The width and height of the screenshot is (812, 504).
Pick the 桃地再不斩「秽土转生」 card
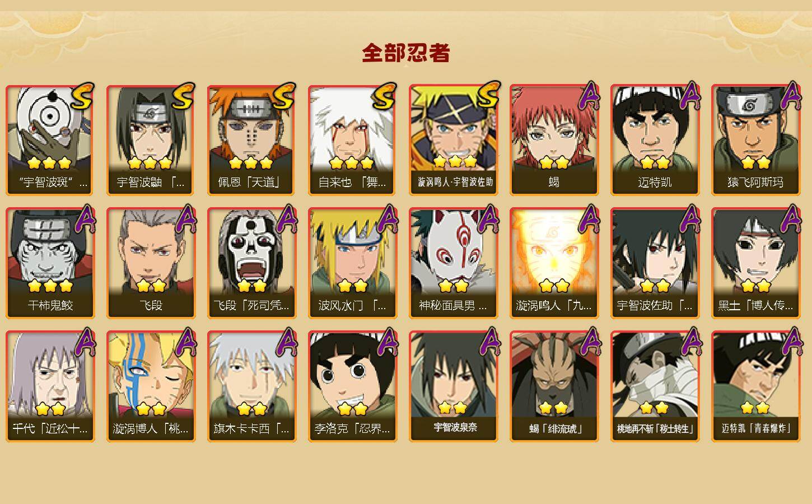[655, 386]
